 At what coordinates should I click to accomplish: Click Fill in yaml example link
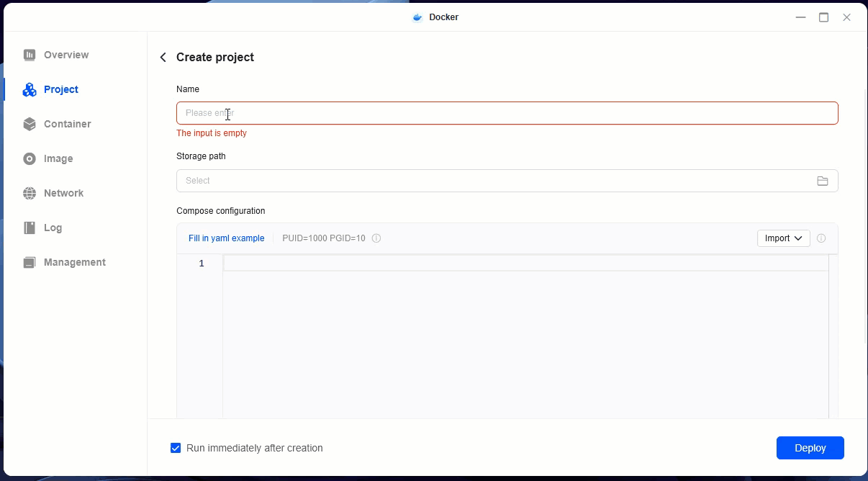(x=226, y=238)
